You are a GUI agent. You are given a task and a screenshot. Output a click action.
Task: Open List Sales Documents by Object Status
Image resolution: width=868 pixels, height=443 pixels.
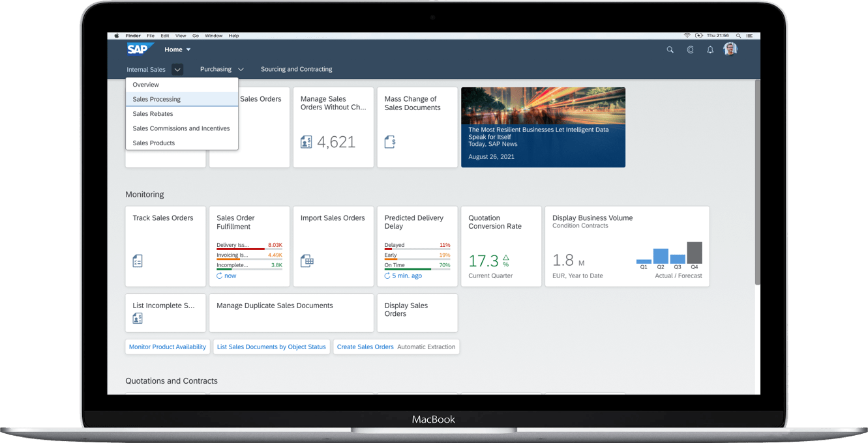tap(271, 347)
